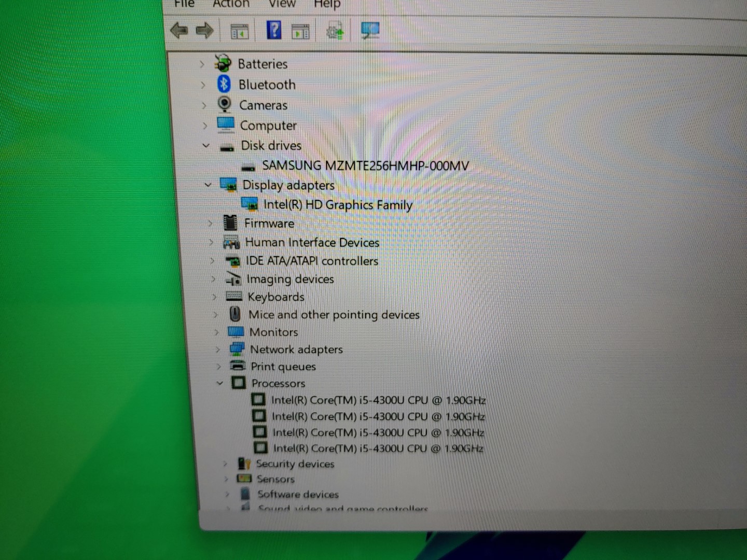747x560 pixels.
Task: Select the Bluetooth label
Action: click(x=267, y=85)
